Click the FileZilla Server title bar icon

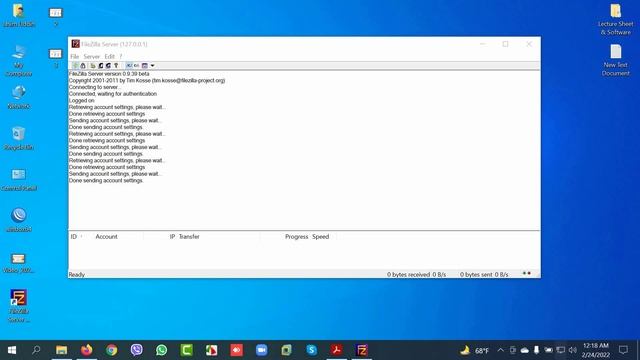(x=76, y=44)
